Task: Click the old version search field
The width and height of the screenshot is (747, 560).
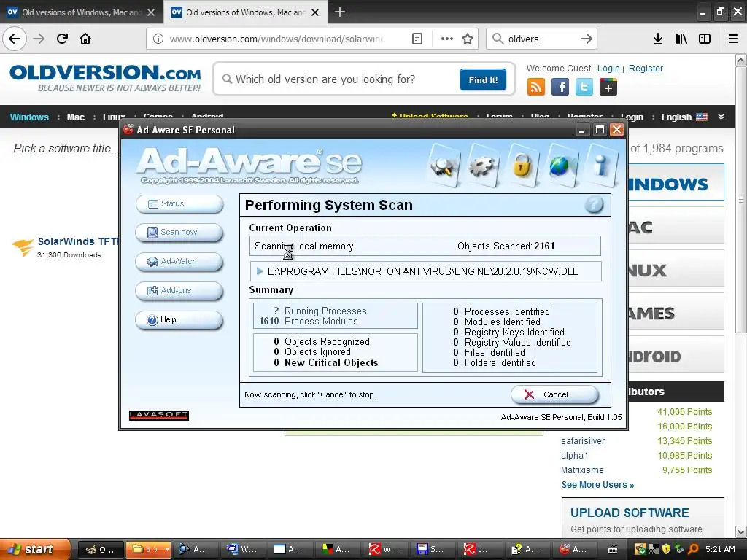Action: coord(341,79)
